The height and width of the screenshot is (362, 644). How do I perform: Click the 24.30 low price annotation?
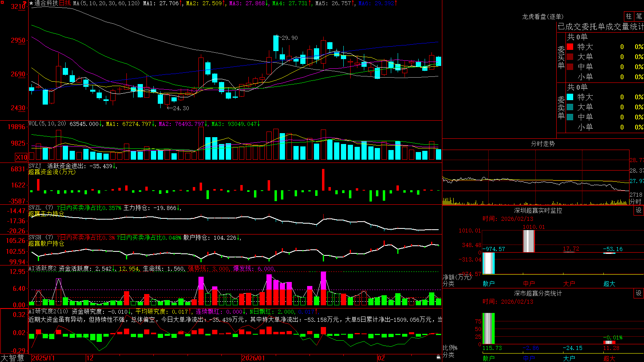coord(181,108)
